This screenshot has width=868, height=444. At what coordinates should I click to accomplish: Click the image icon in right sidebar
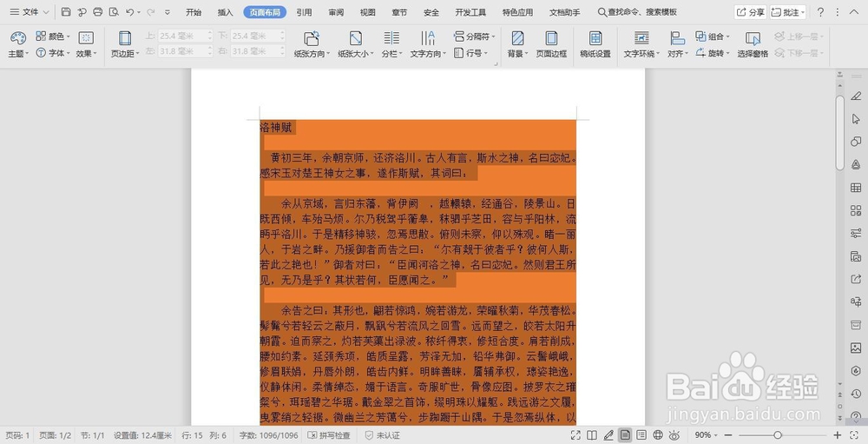pyautogui.click(x=856, y=348)
